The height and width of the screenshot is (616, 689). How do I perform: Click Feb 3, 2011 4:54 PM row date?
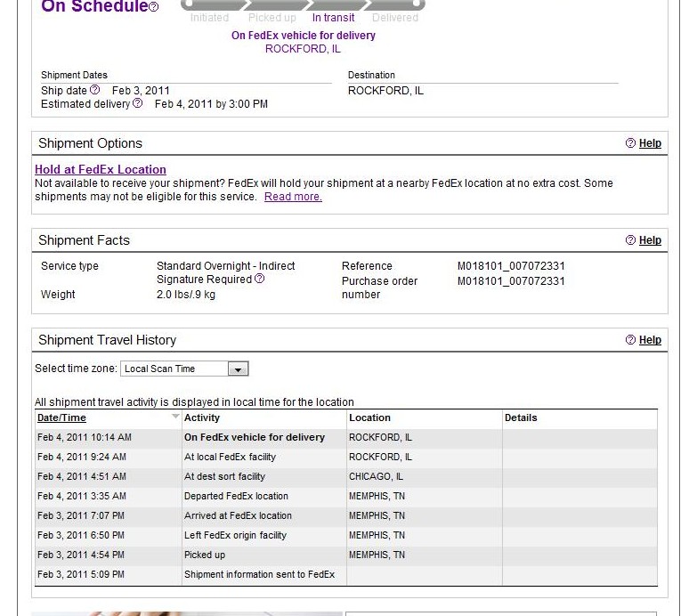pyautogui.click(x=81, y=555)
